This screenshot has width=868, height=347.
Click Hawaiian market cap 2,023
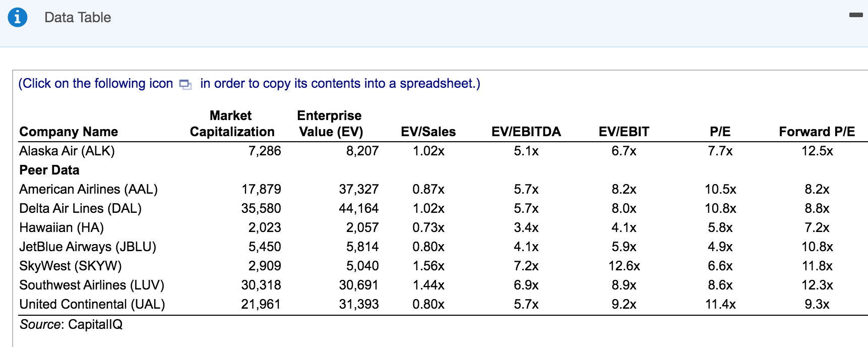point(265,227)
